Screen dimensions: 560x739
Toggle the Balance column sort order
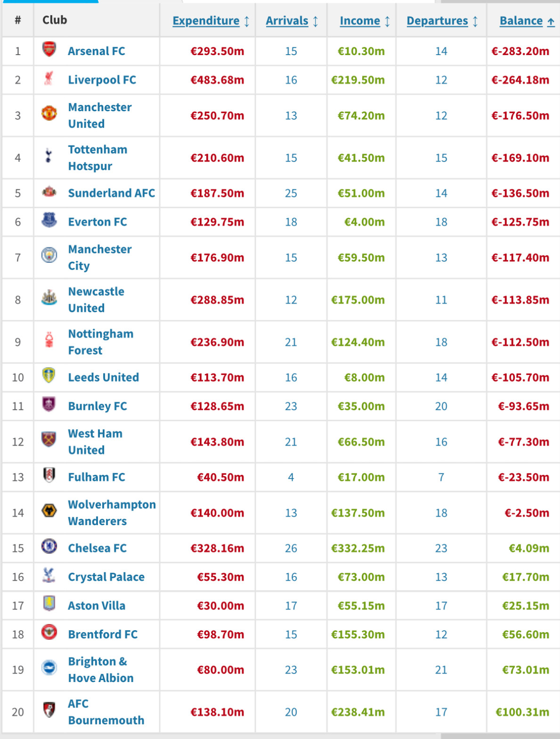[527, 21]
